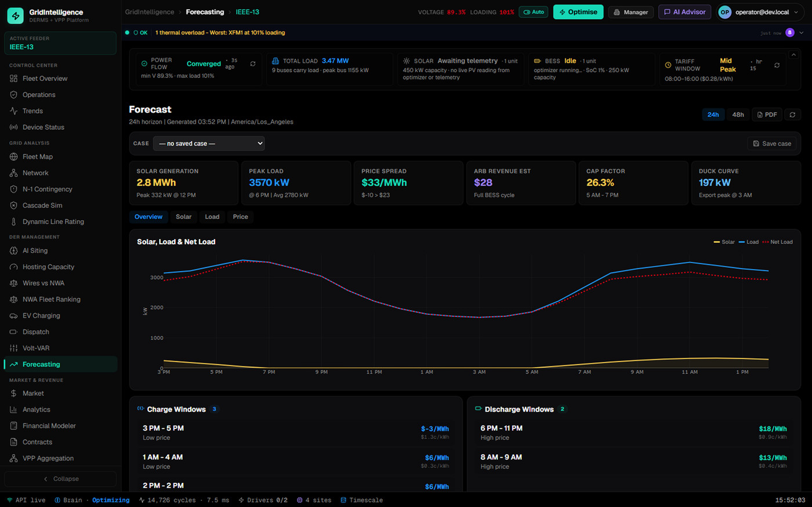Open the Market dollar icon
The width and height of the screenshot is (812, 507).
click(14, 393)
